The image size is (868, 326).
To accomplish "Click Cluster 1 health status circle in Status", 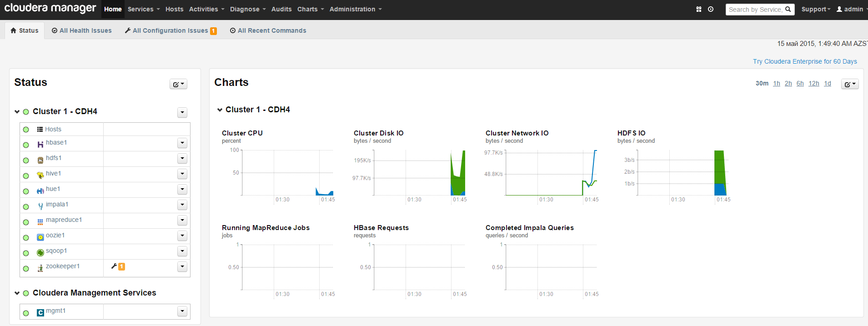I will (26, 112).
